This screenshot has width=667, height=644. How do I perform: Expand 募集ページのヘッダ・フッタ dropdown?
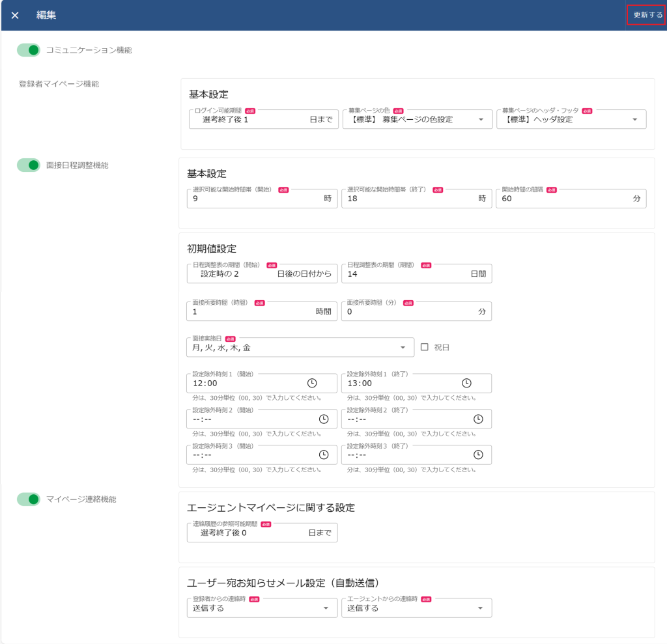(635, 119)
